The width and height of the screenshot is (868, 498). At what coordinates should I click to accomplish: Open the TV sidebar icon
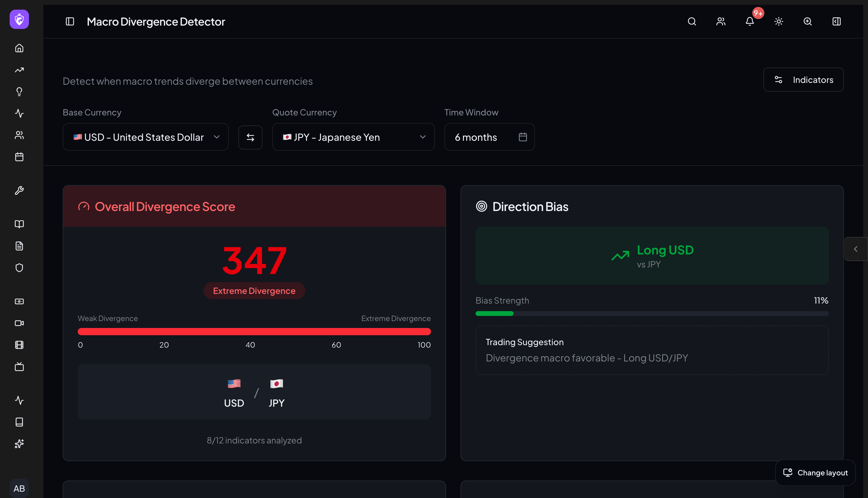tap(19, 367)
